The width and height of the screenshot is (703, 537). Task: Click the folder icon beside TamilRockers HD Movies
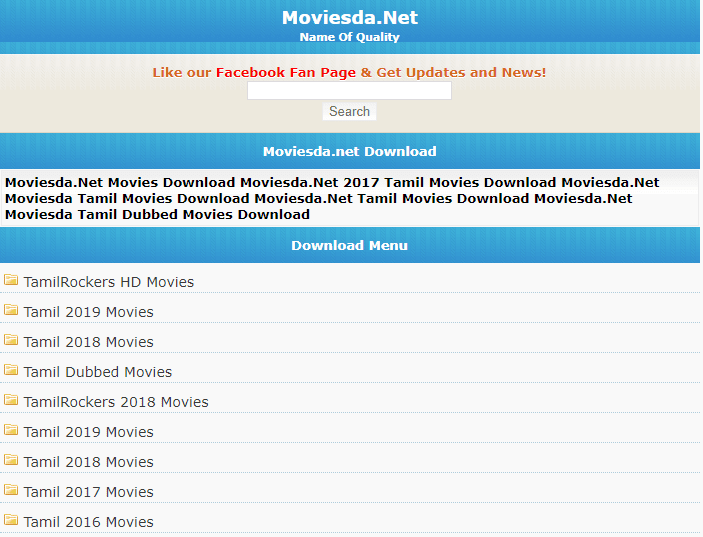tap(11, 280)
